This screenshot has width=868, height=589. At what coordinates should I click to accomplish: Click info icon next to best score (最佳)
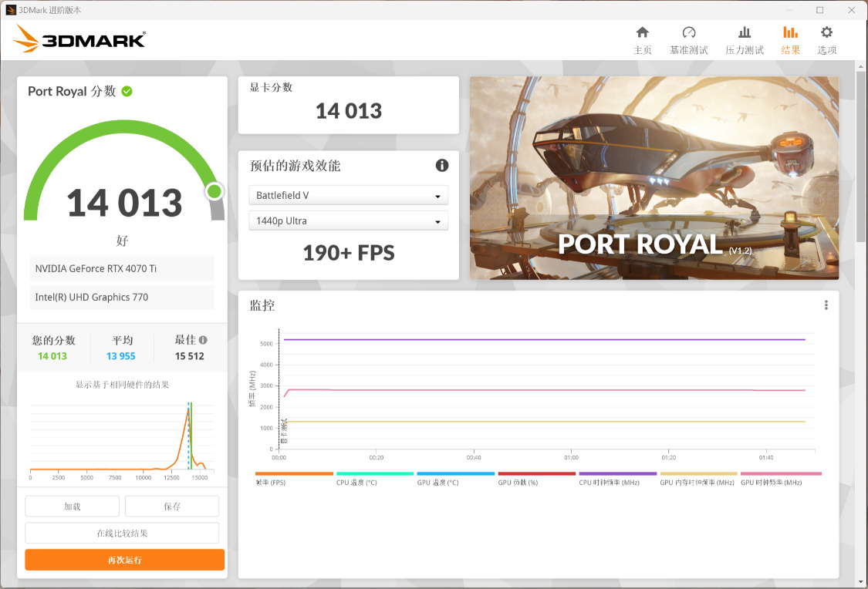(x=203, y=340)
